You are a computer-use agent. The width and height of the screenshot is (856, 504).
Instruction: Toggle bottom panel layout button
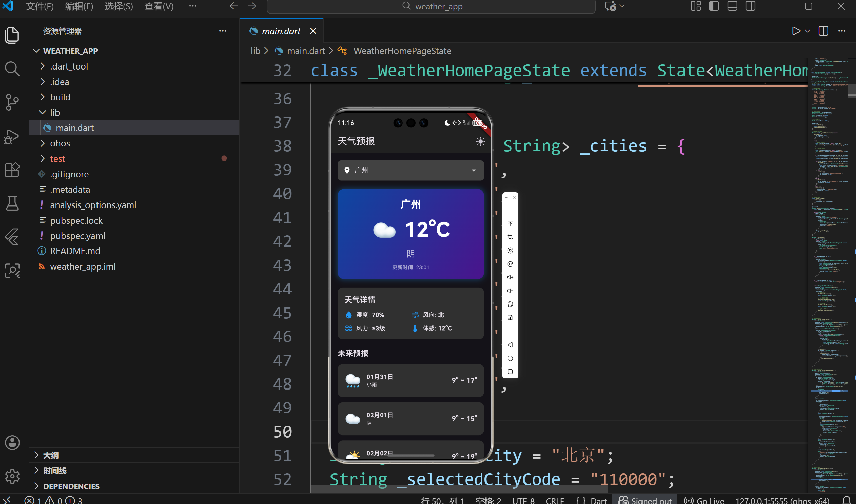732,6
